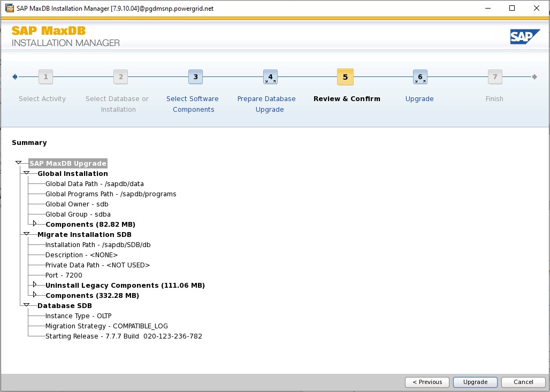Collapse the Database SDB section
The height and width of the screenshot is (392, 550).
[x=26, y=305]
